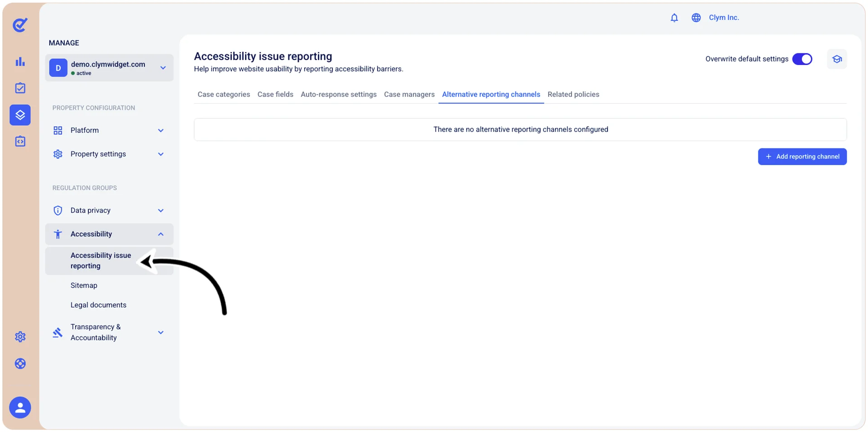Open the Case managers tab

click(x=409, y=95)
